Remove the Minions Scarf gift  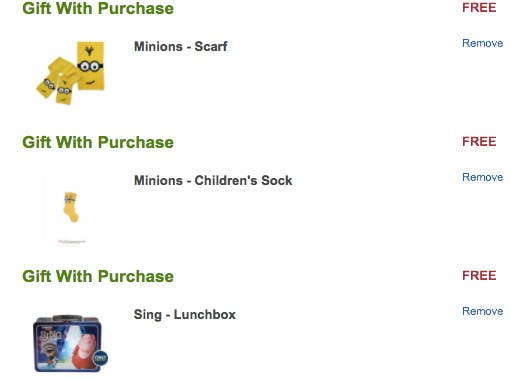coord(482,43)
